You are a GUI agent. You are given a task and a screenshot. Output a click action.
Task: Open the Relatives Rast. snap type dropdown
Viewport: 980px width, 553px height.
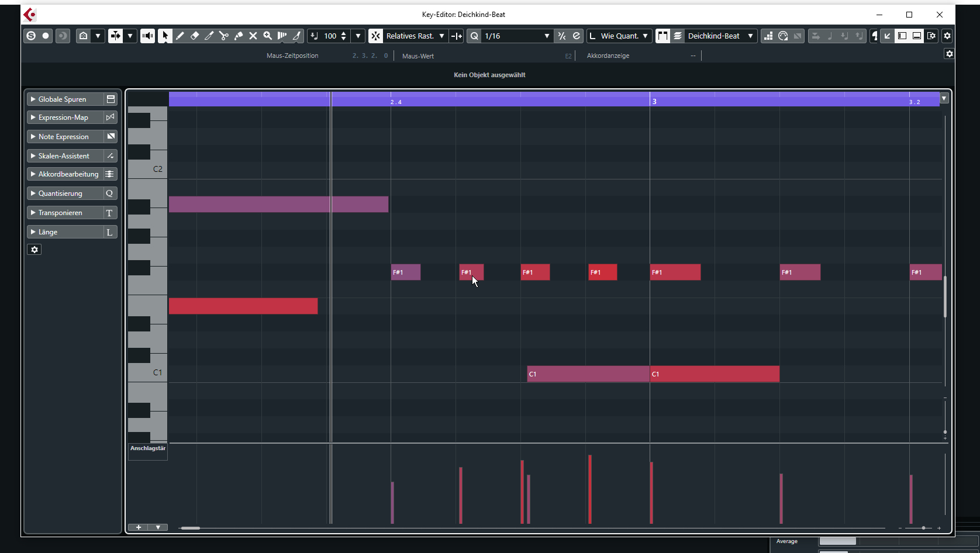pos(441,36)
